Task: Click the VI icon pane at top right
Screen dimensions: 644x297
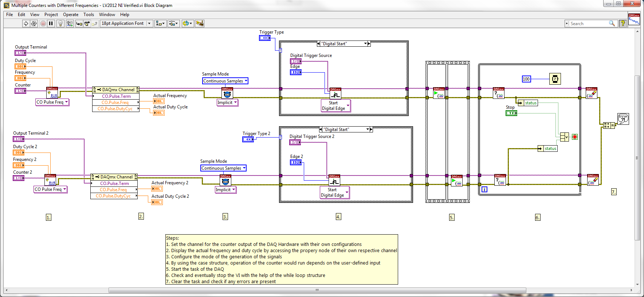Action: click(x=634, y=19)
